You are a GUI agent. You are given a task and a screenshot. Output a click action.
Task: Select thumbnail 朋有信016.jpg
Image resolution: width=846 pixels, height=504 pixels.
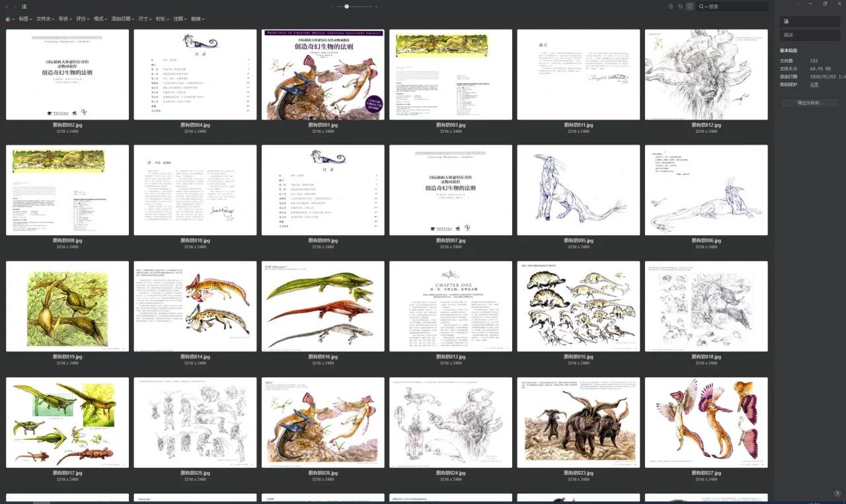tap(323, 306)
